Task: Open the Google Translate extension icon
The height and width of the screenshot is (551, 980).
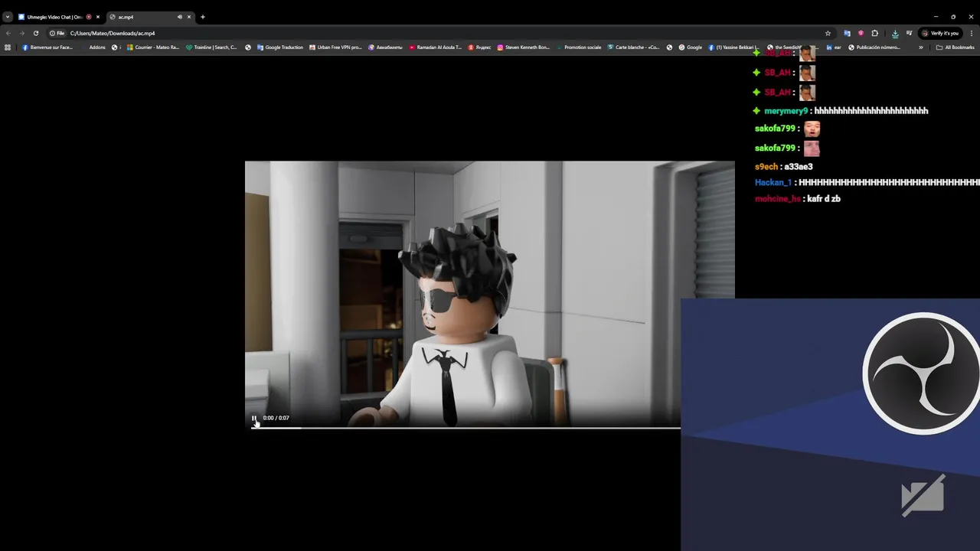Action: (847, 33)
